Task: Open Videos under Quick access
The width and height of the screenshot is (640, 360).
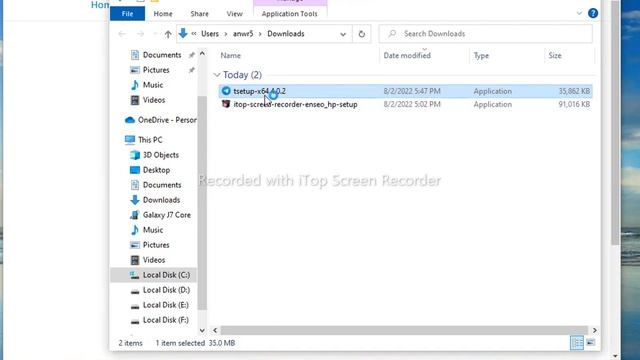Action: [154, 100]
